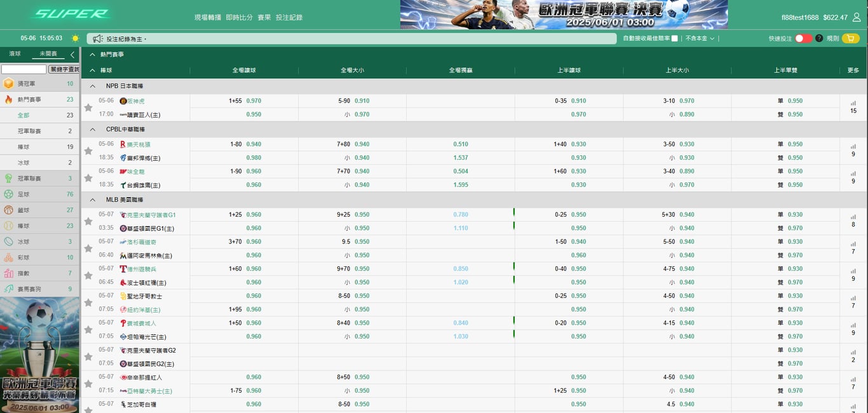Select the 彩球 lottery balls icon
Screen dimensions: 868x413
[8, 257]
